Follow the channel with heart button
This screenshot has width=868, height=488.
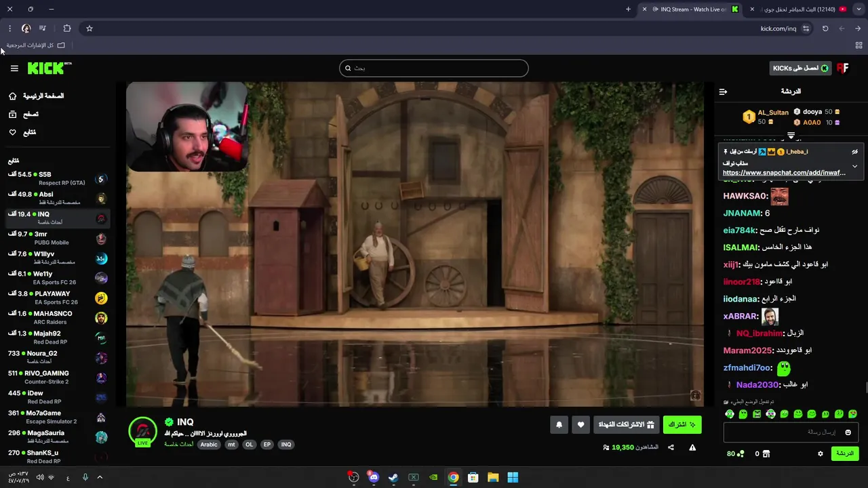point(580,424)
